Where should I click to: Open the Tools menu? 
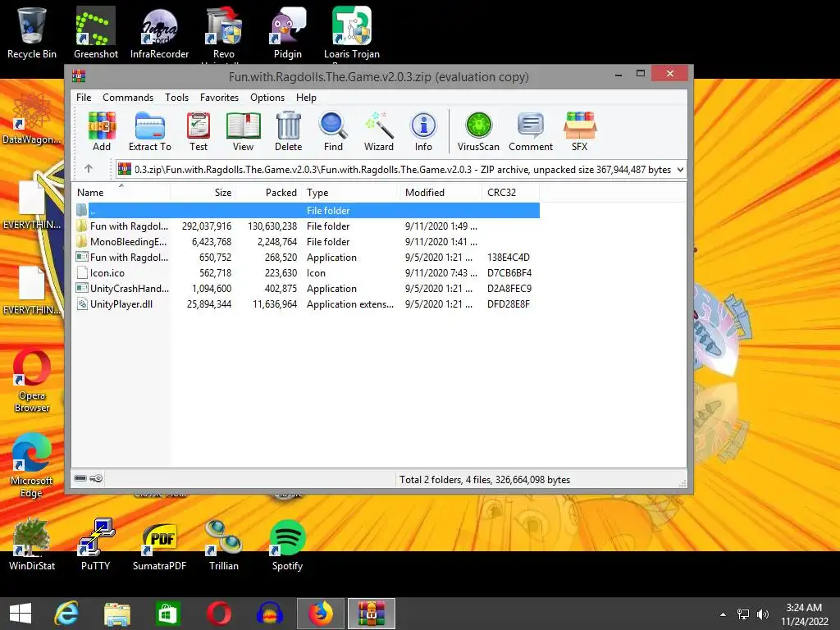(x=177, y=98)
